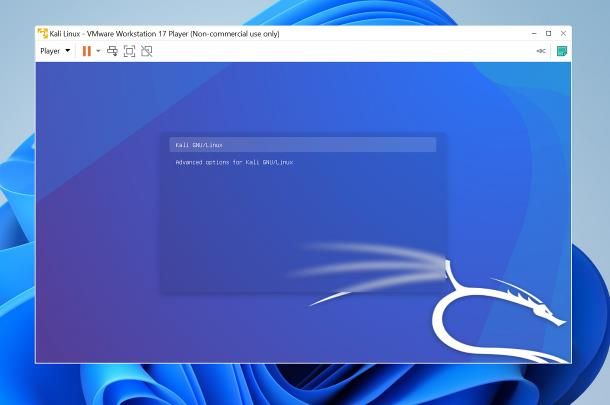Viewport: 610px width, 405px height.
Task: Click the collapse toolbar arrows icon
Action: click(541, 51)
